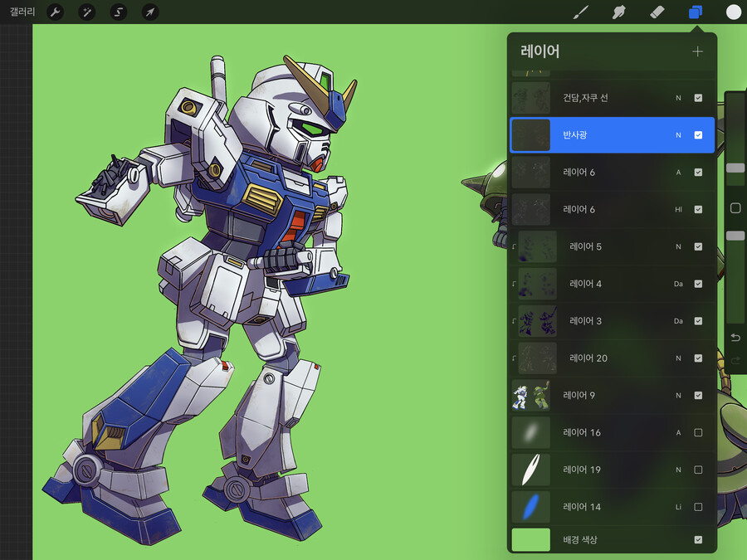This screenshot has width=747, height=560.
Task: Open blend mode Da of 레이어 3
Action: pyautogui.click(x=678, y=321)
